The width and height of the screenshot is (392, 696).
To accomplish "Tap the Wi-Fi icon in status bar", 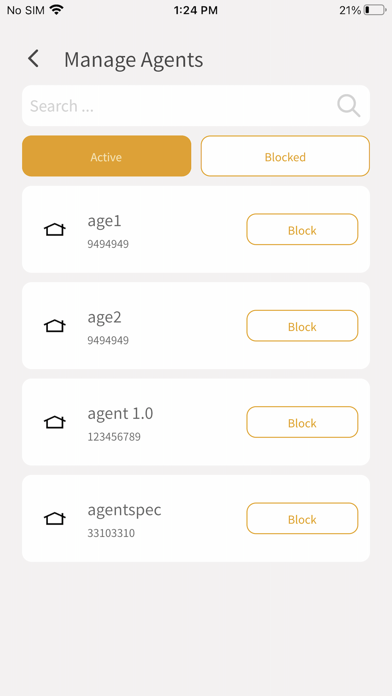I will (x=56, y=10).
